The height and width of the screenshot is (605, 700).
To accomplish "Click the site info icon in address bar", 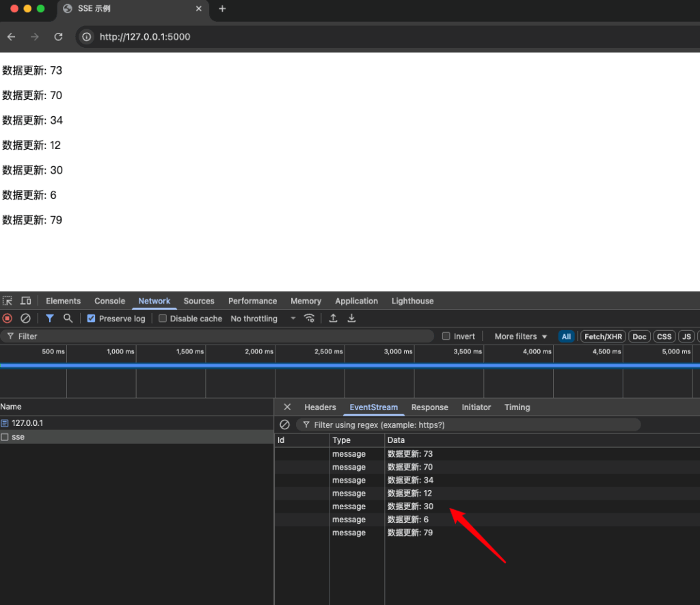I will click(87, 37).
